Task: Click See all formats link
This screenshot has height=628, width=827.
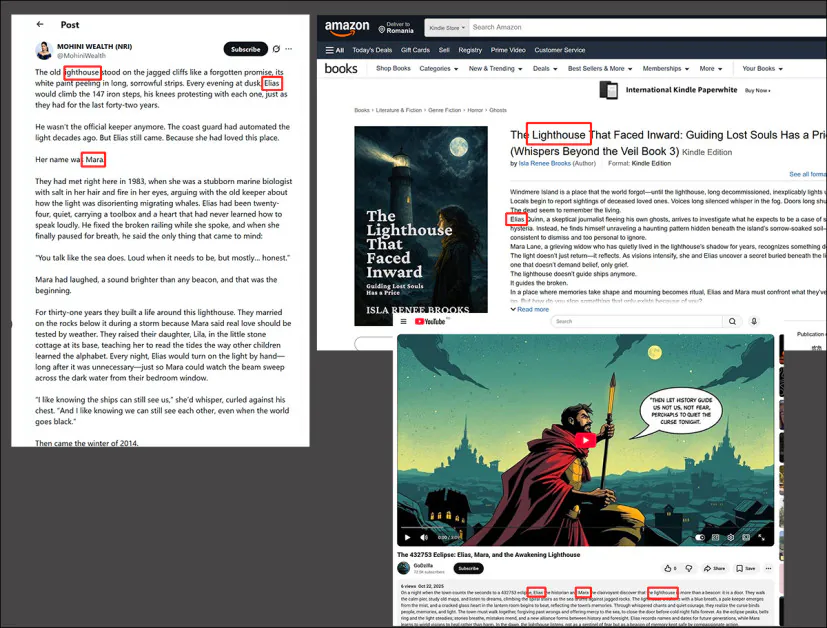Action: coord(807,174)
